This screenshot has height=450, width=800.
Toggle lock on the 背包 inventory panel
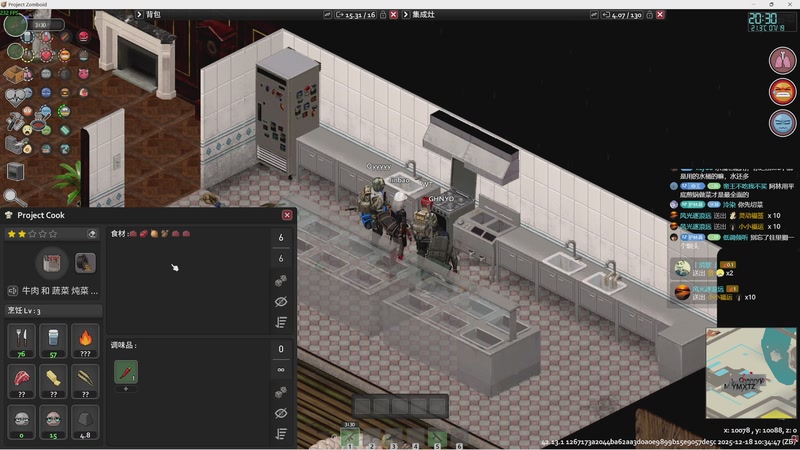[383, 15]
